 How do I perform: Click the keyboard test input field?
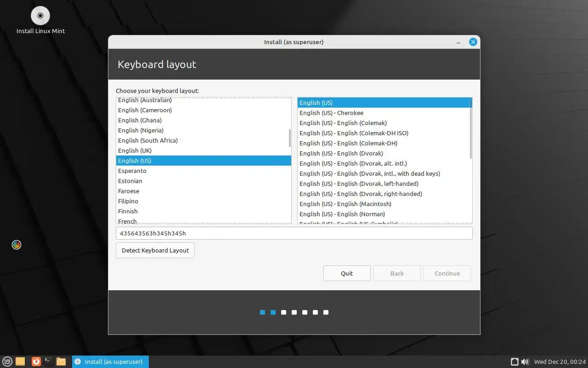tap(294, 233)
